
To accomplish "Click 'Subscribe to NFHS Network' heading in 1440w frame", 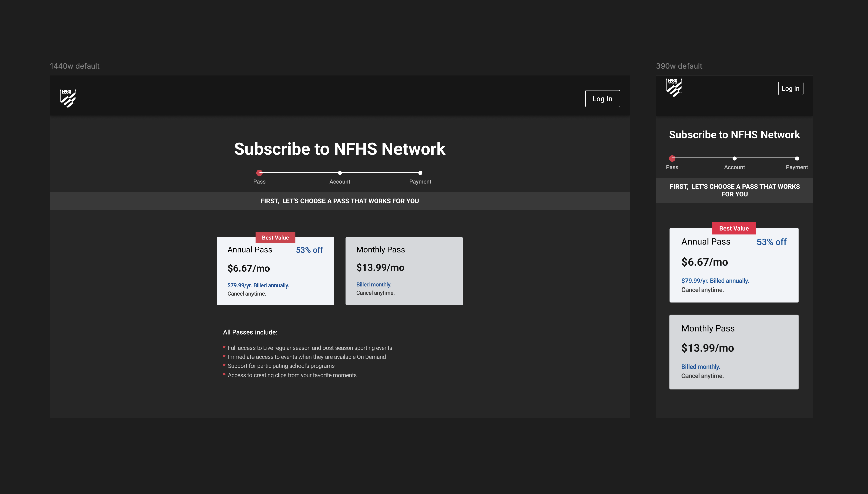I will coord(340,149).
